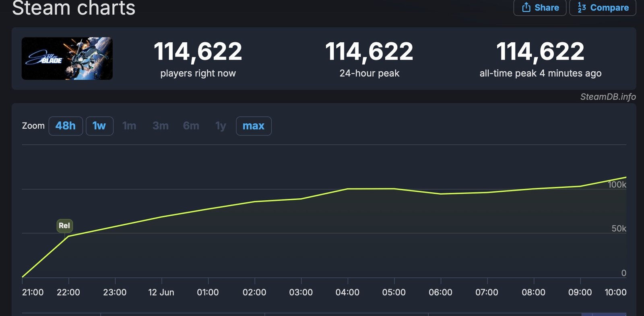Click the 114,622 players right now figure
The height and width of the screenshot is (316, 644).
[198, 52]
